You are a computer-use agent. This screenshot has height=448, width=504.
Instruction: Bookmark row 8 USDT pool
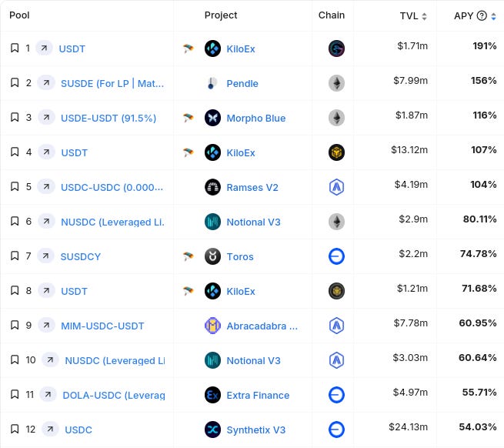pyautogui.click(x=15, y=291)
